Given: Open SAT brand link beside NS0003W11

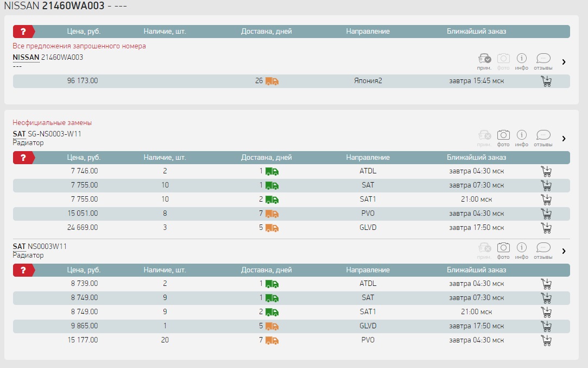Looking at the screenshot, I should (19, 246).
